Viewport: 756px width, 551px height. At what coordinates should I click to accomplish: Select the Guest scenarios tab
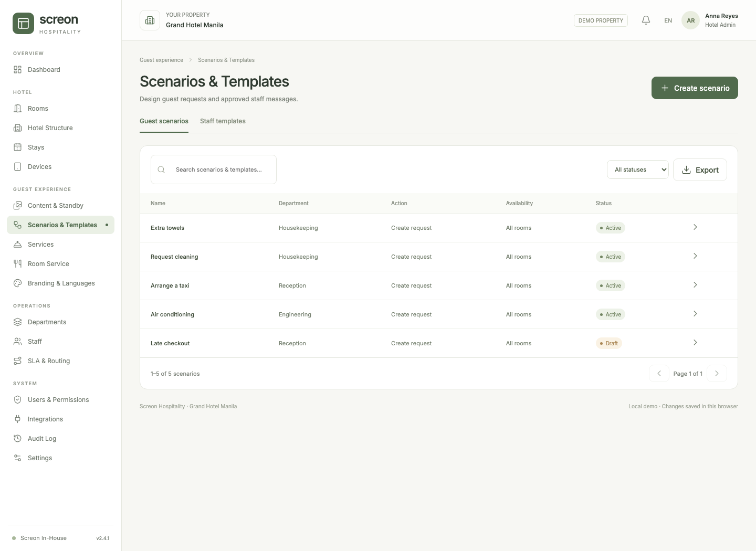164,121
